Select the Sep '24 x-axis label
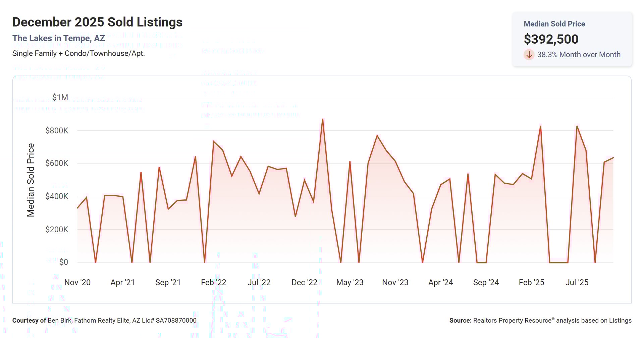The height and width of the screenshot is (338, 644). pos(486,282)
